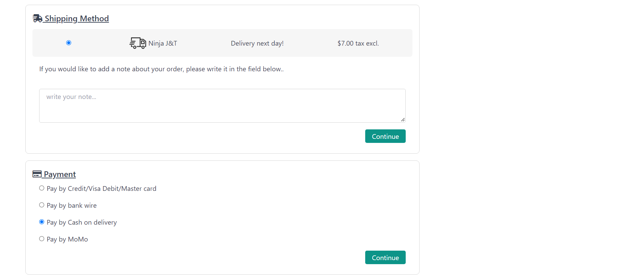Click the Ninja J&T carrier name
This screenshot has height=278, width=644.
(163, 43)
